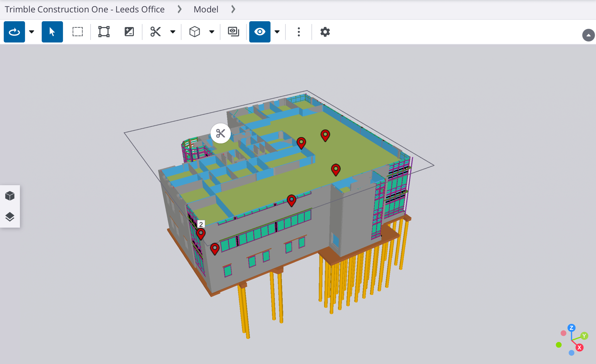The width and height of the screenshot is (596, 364).
Task: Open the saved views camera icon
Action: [x=233, y=32]
